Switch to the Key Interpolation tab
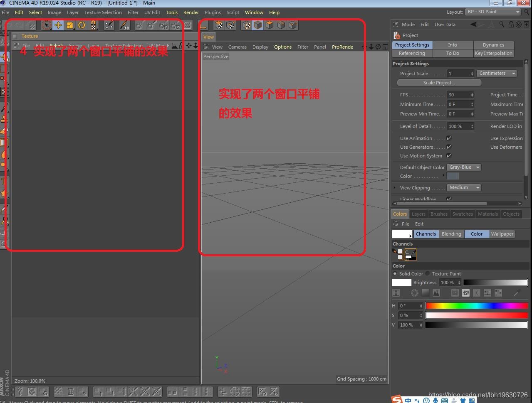This screenshot has height=403, width=532. [x=493, y=53]
